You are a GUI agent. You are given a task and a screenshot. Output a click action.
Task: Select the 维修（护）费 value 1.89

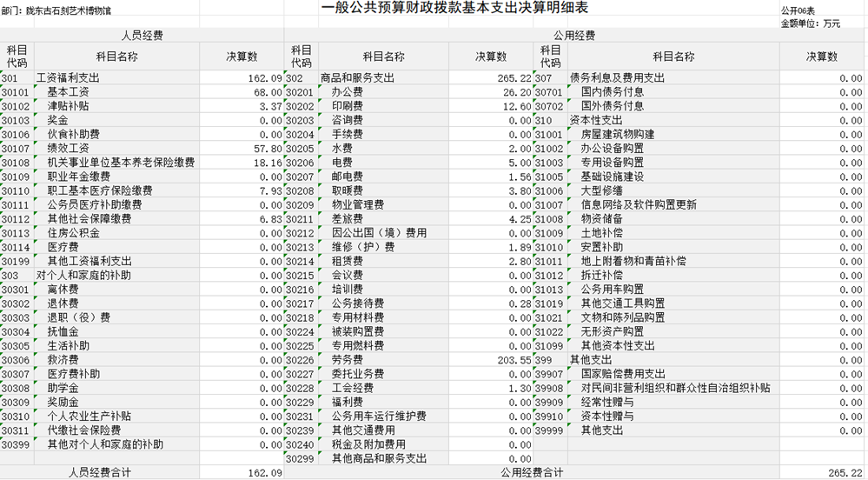pyautogui.click(x=490, y=247)
